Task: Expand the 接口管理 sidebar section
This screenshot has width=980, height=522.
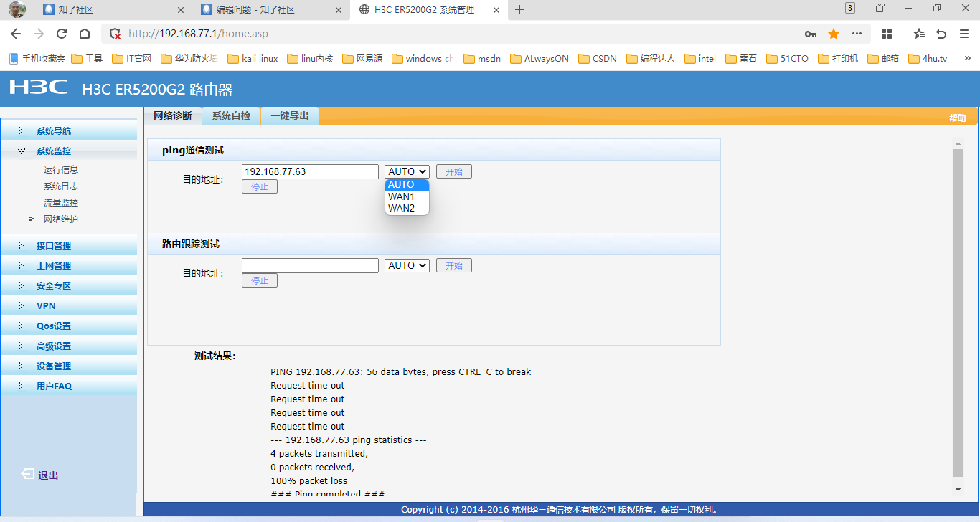Action: 69,246
